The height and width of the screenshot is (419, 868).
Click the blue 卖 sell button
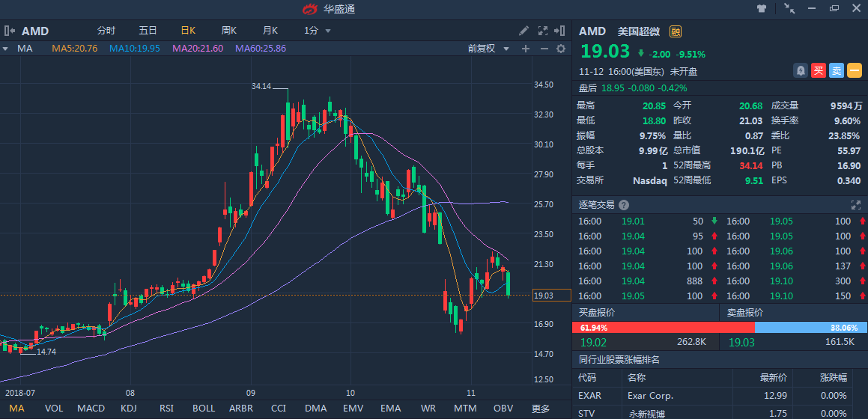(x=837, y=70)
